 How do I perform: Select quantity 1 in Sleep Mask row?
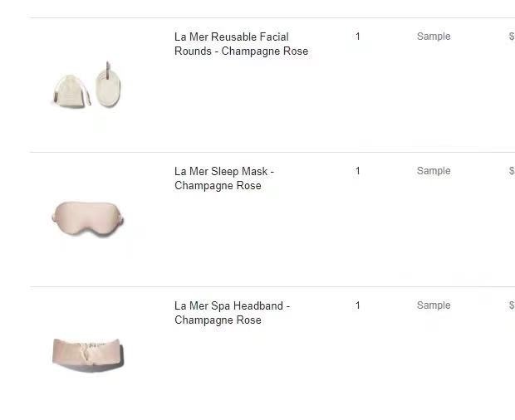358,171
